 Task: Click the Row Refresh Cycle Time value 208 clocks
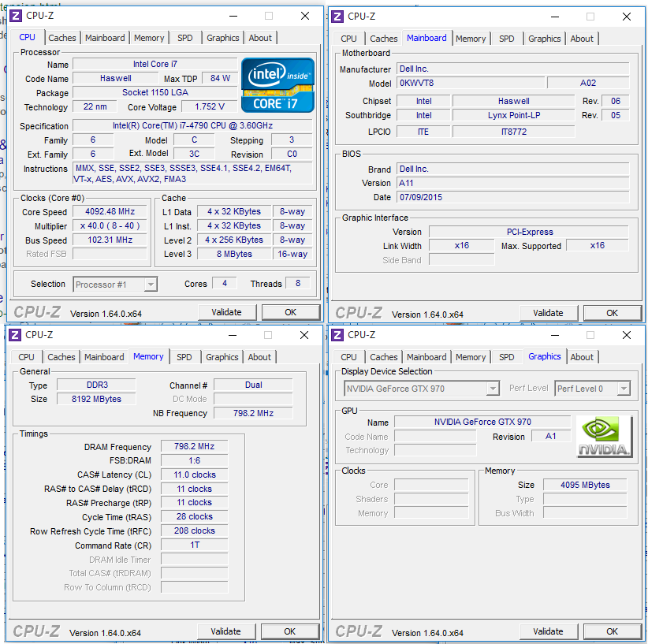pos(194,530)
